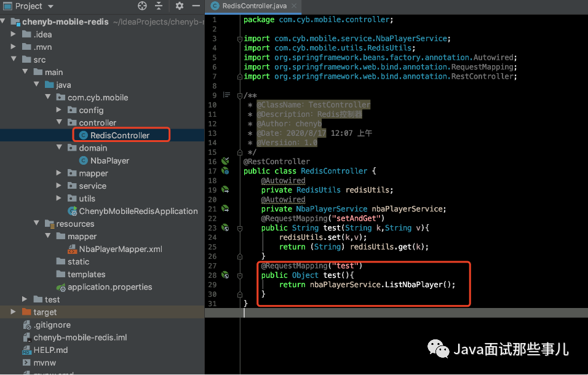Click the NbaPlayerService type on line 21

point(332,209)
